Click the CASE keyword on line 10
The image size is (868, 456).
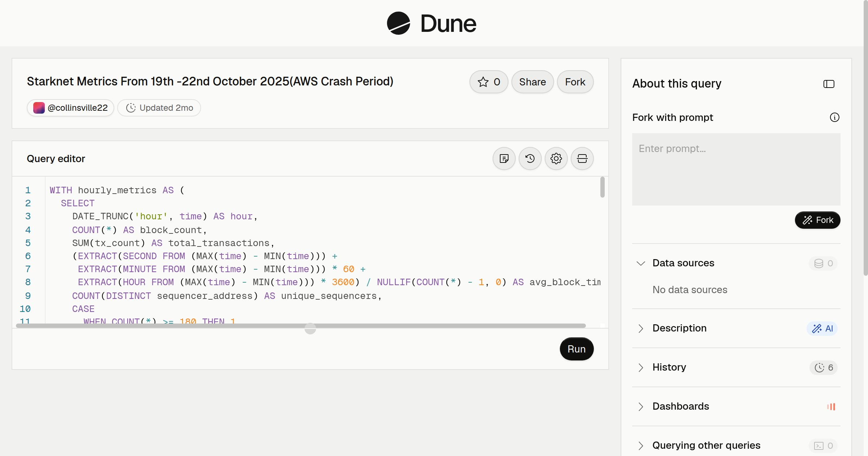(83, 309)
